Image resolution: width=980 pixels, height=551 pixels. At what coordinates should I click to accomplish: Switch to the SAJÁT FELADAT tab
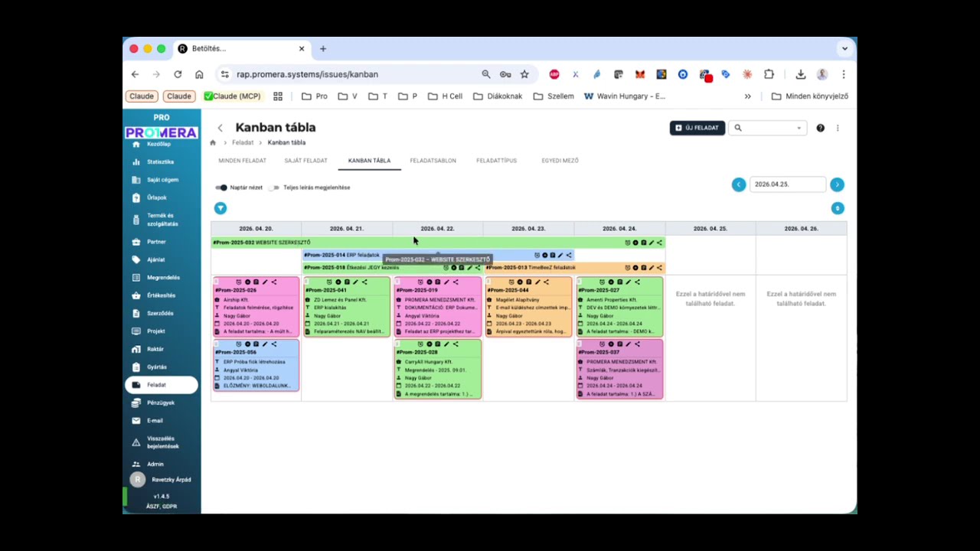point(305,161)
